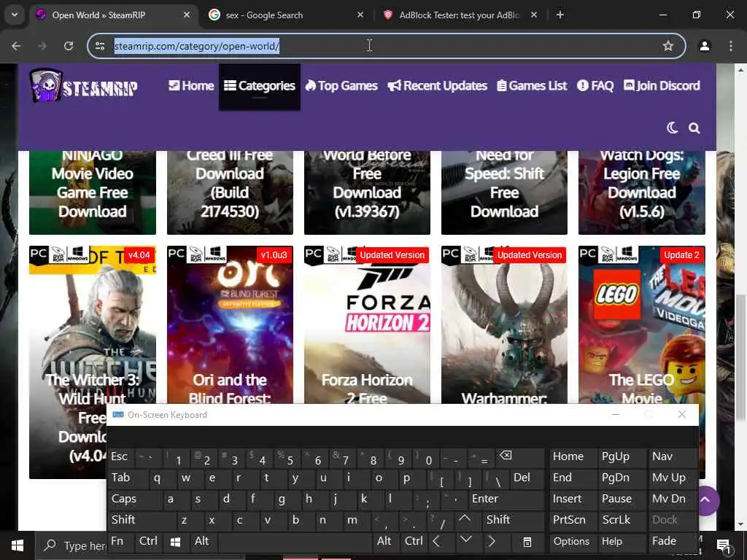Click the scroll-to-top purple arrow button
This screenshot has height=560, width=747.
[705, 500]
